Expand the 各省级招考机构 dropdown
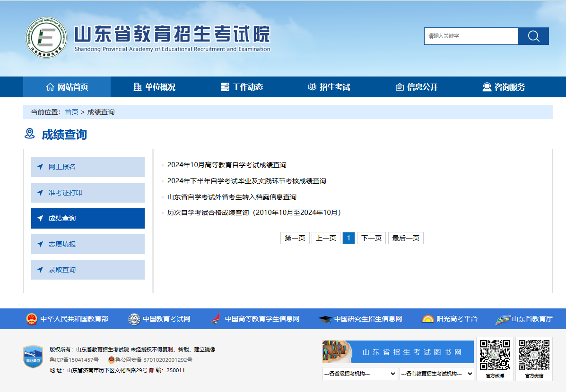 [x=359, y=374]
